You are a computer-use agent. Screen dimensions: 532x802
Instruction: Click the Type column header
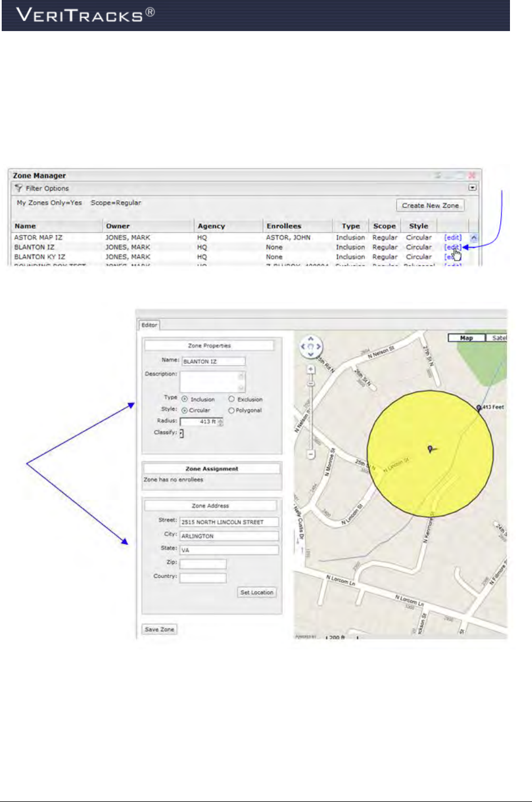coord(351,226)
